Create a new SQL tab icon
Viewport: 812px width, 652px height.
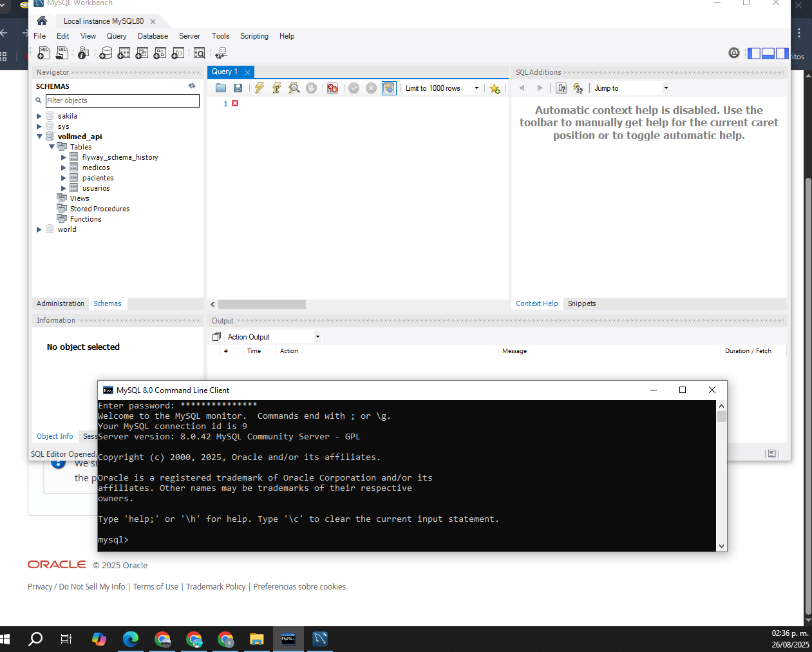coord(44,53)
